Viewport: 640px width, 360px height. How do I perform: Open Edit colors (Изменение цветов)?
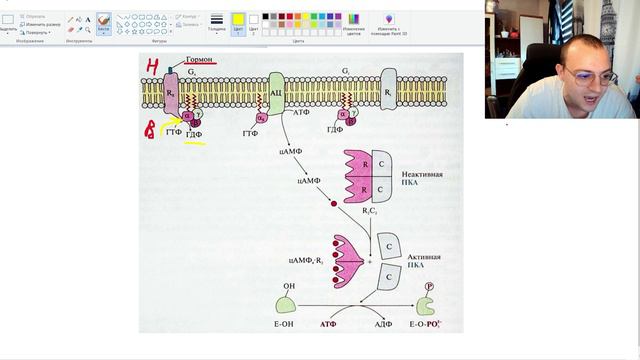tap(353, 24)
